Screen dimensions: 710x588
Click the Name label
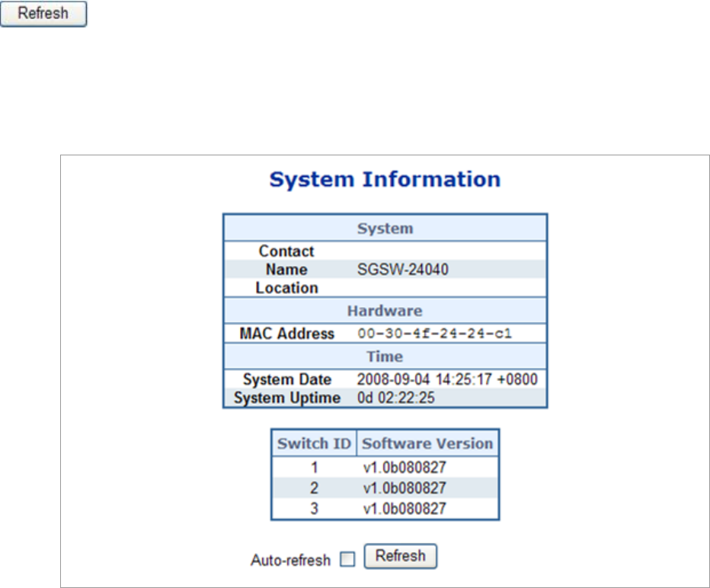286,270
